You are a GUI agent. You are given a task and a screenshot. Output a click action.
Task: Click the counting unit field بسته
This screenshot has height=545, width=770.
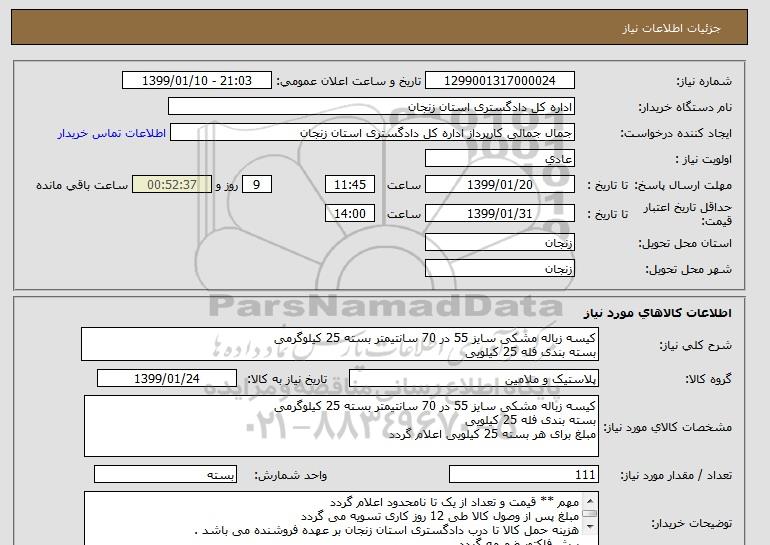tap(165, 475)
